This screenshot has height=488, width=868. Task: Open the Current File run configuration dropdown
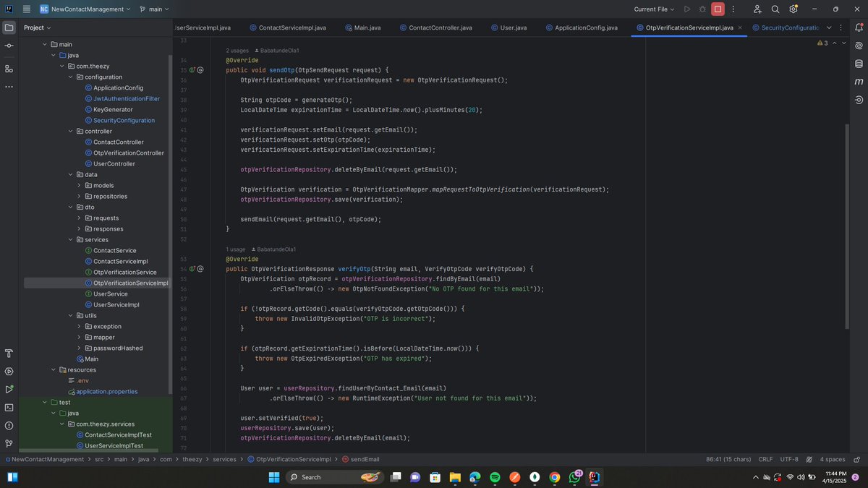(654, 9)
